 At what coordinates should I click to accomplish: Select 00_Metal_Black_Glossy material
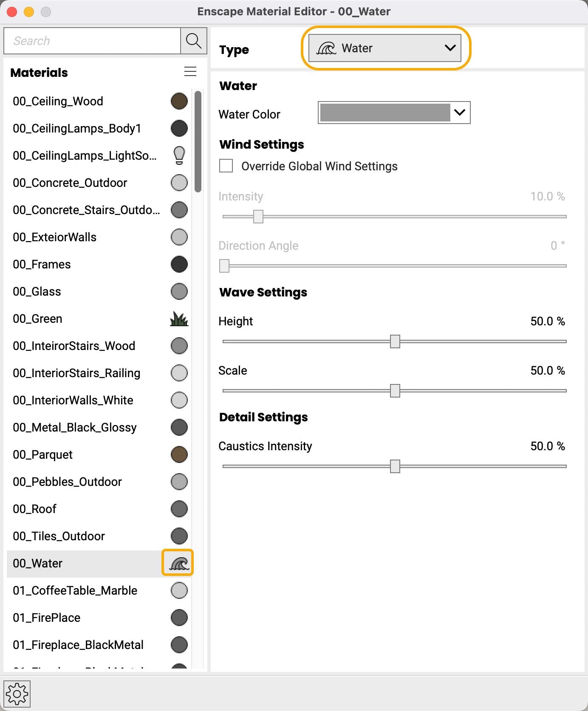pyautogui.click(x=75, y=427)
